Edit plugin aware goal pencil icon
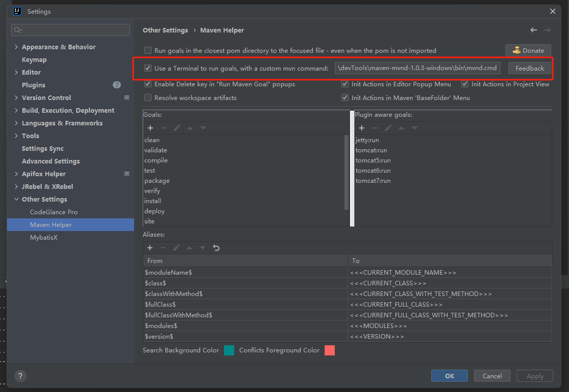The width and height of the screenshot is (569, 392). pos(388,128)
